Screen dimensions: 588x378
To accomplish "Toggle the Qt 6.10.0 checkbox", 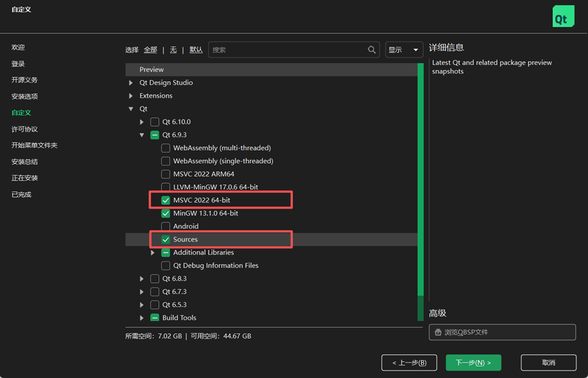I will pyautogui.click(x=155, y=122).
